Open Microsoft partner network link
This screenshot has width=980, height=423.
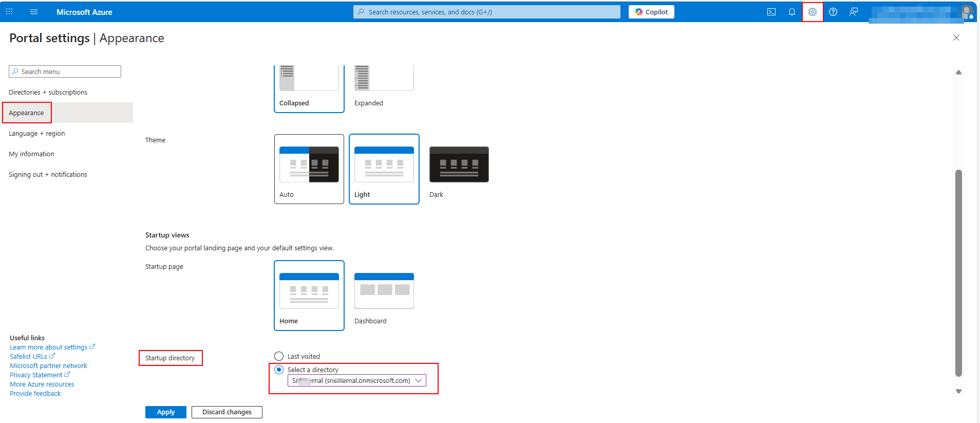click(x=48, y=365)
